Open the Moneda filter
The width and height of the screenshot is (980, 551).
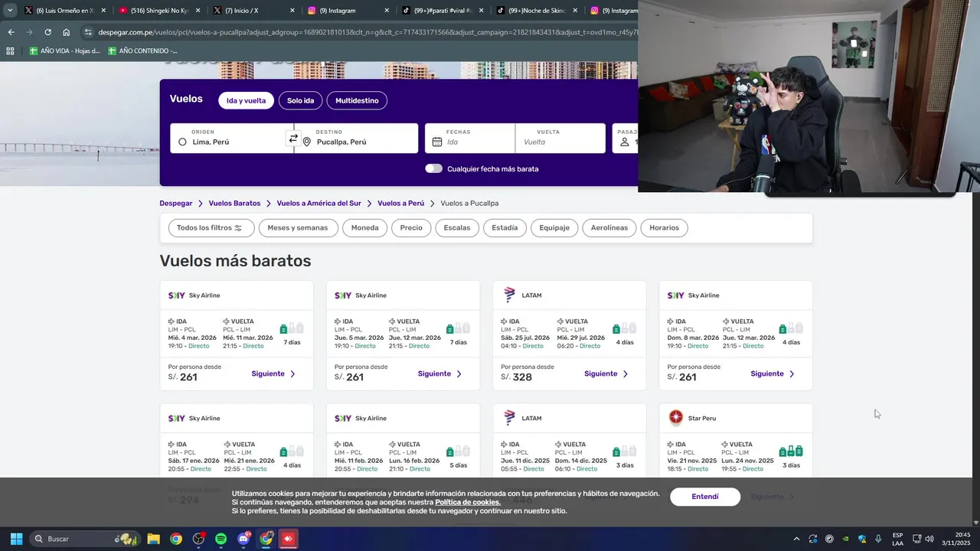point(364,228)
